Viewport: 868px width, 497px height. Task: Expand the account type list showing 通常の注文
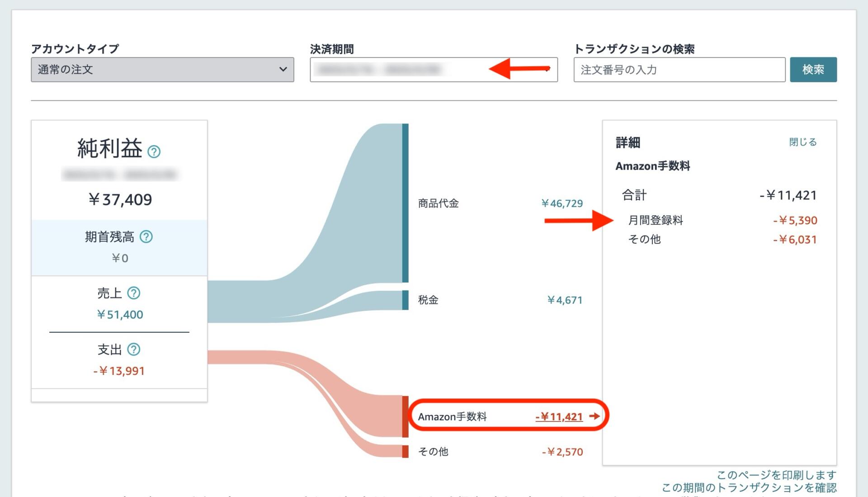point(162,70)
